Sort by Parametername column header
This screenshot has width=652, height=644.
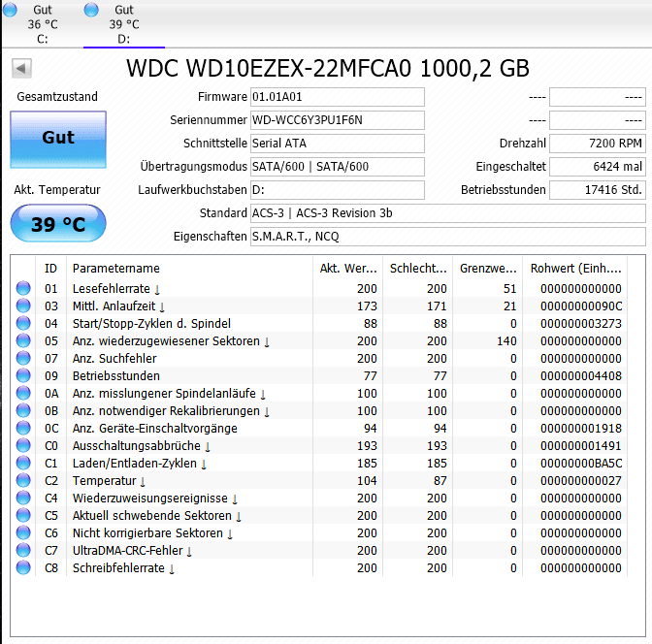tap(189, 268)
